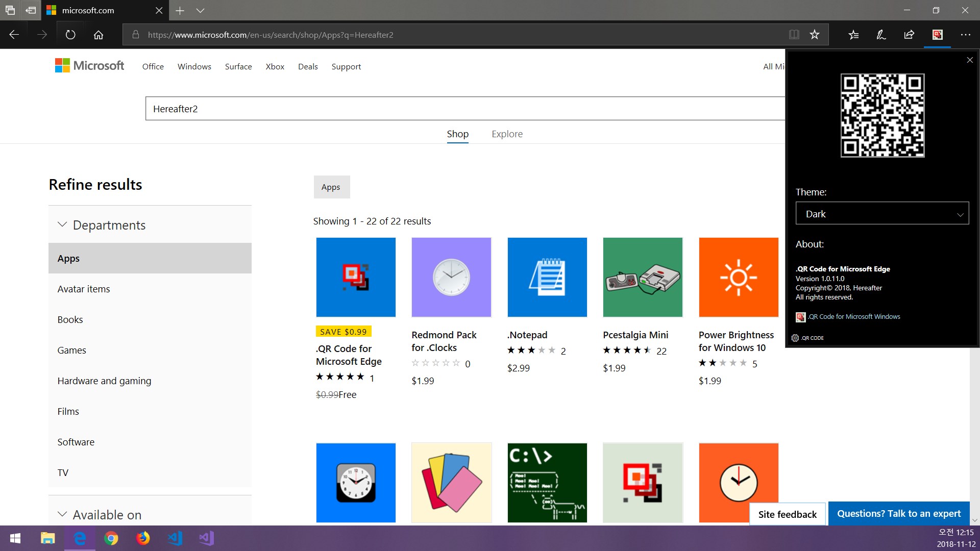980x551 pixels.
Task: Switch to the Explore tab
Action: tap(507, 134)
